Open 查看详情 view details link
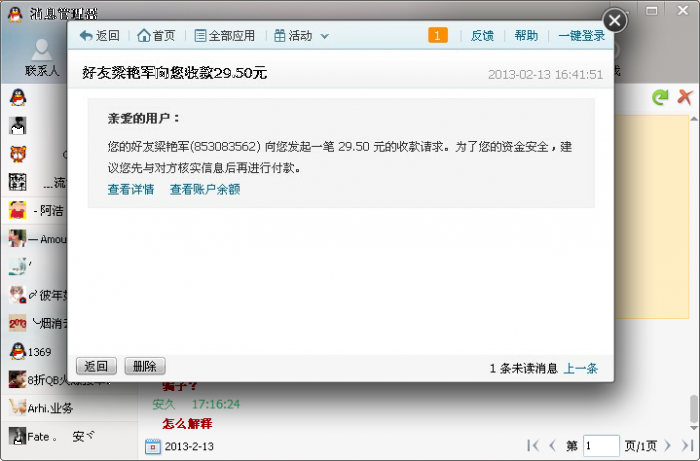This screenshot has height=461, width=700. click(x=131, y=189)
